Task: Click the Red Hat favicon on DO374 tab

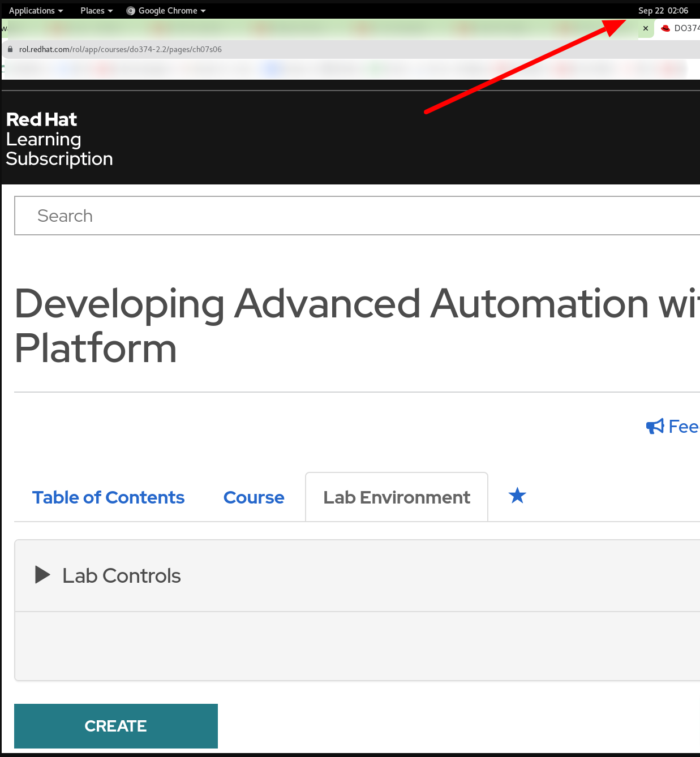Action: [x=665, y=28]
